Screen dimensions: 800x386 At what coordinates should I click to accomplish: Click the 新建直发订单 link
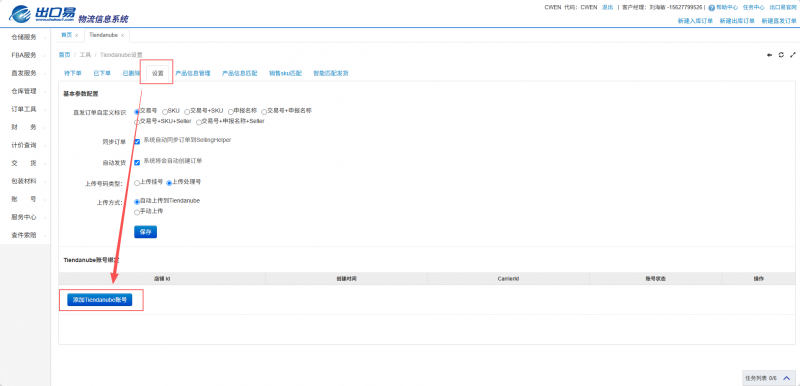pos(779,21)
